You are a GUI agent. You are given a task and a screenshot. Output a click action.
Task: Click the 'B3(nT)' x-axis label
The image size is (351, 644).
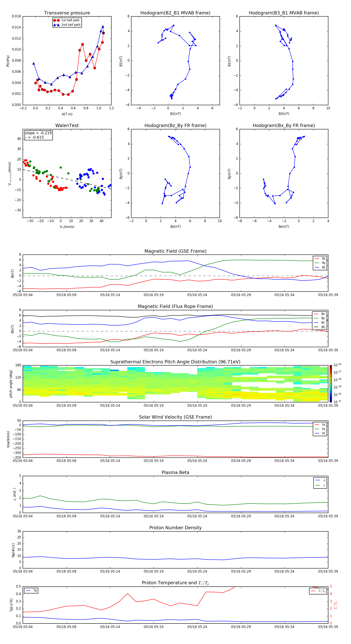[284, 114]
